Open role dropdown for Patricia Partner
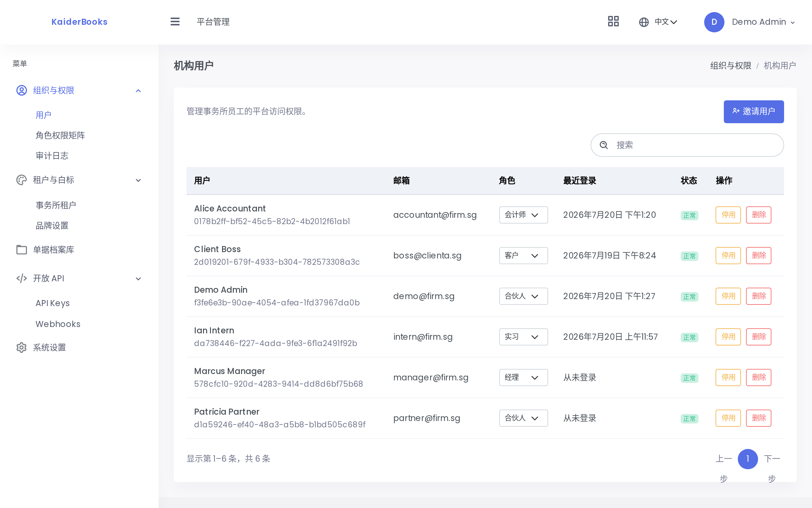This screenshot has height=508, width=812. pyautogui.click(x=523, y=418)
